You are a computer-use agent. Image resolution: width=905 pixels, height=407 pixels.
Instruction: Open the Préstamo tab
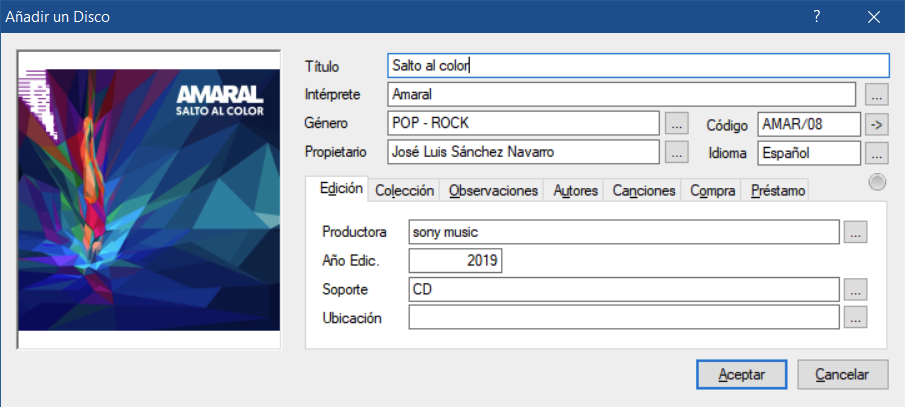pyautogui.click(x=777, y=190)
